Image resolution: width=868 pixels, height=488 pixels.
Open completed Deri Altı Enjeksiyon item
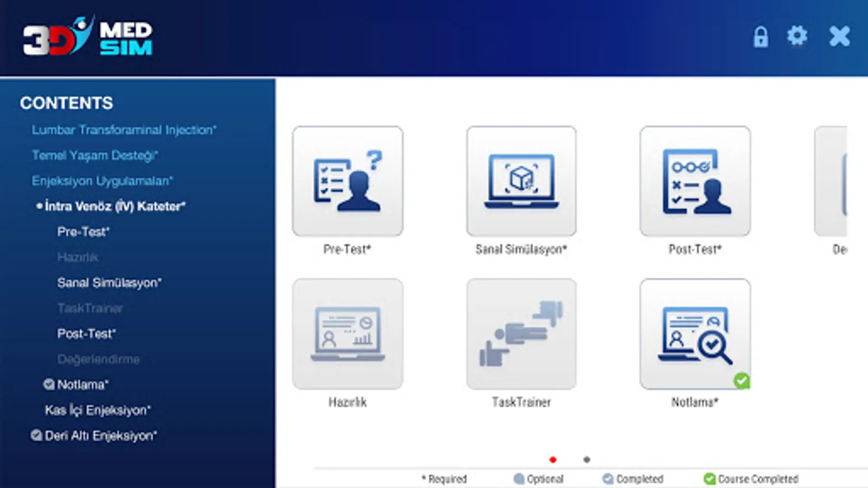click(x=94, y=435)
